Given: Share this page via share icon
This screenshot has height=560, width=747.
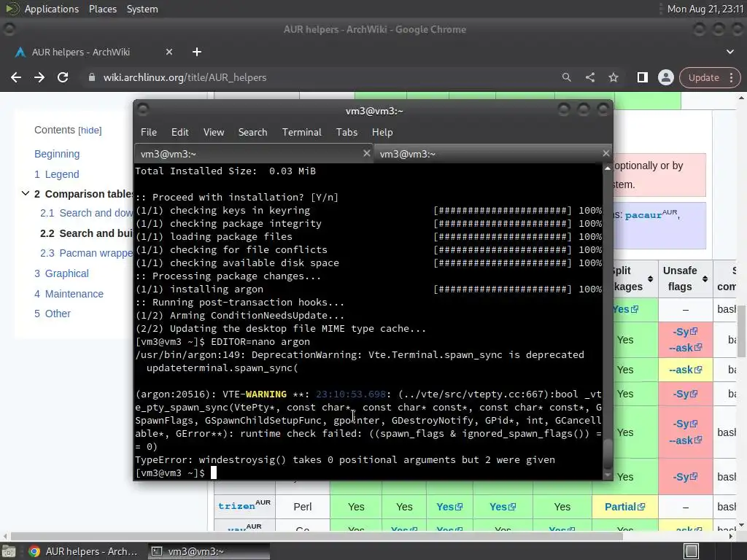Looking at the screenshot, I should tap(589, 77).
